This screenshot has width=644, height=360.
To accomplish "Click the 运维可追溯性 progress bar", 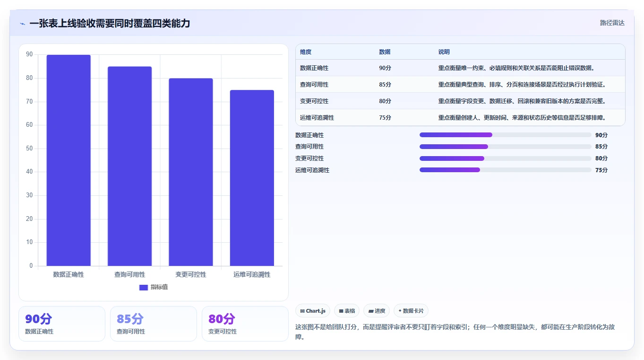I will point(506,170).
